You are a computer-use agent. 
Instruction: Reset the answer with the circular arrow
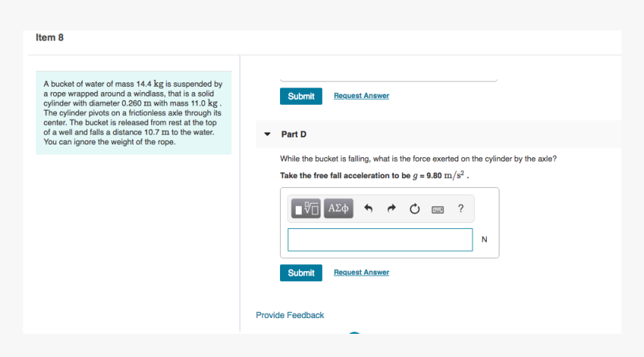414,209
